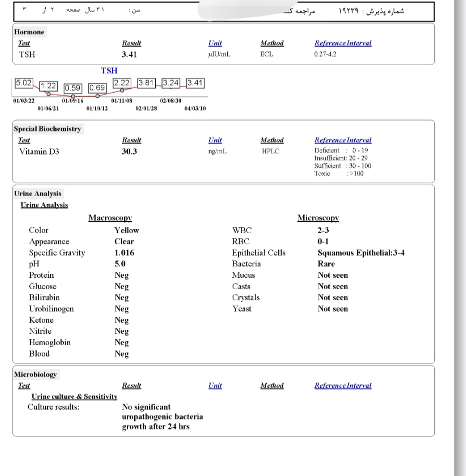Screen dimensions: 466x476
Task: Select the 1.22 value box on TSH chart
Action: point(50,86)
